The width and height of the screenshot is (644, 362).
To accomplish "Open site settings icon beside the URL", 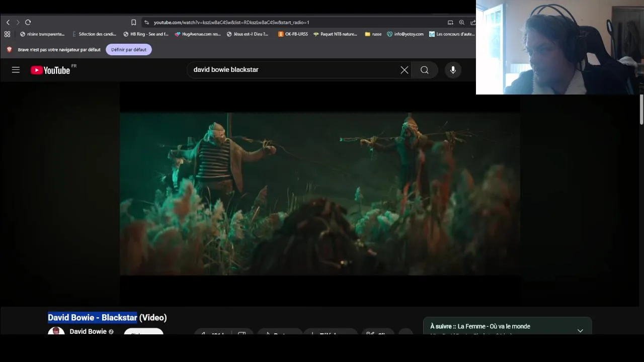I will tap(146, 22).
